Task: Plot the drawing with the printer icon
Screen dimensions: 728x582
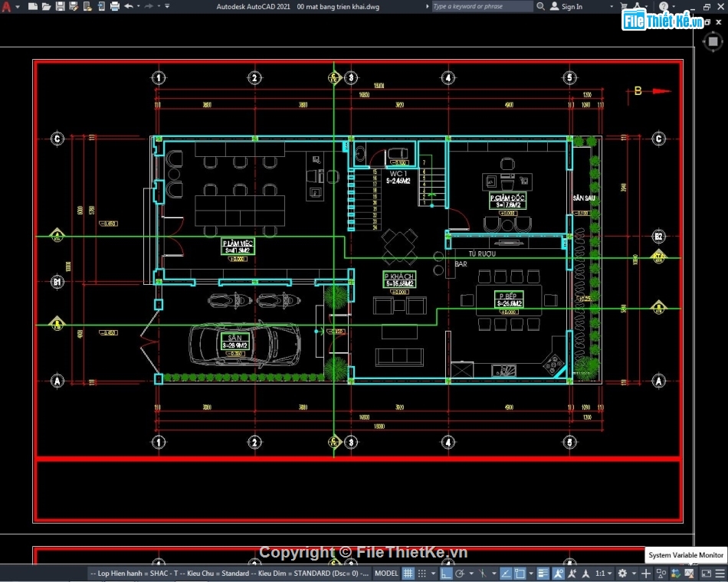Action: [x=115, y=6]
